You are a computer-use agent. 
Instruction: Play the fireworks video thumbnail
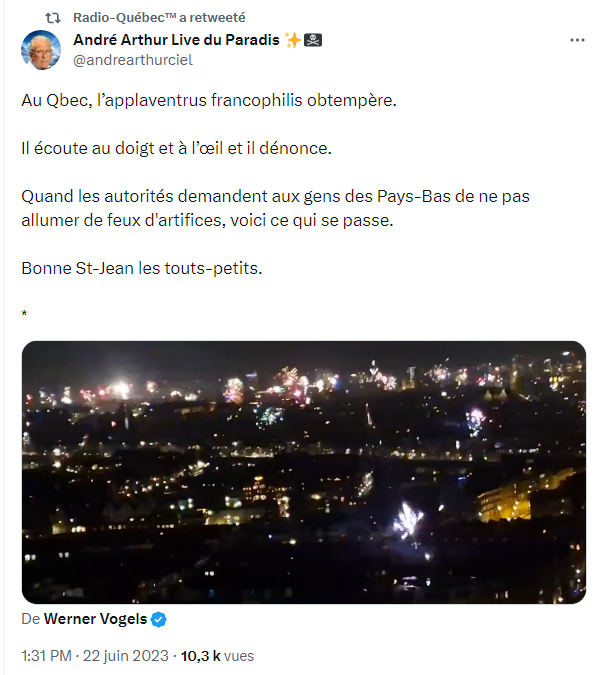[304, 472]
